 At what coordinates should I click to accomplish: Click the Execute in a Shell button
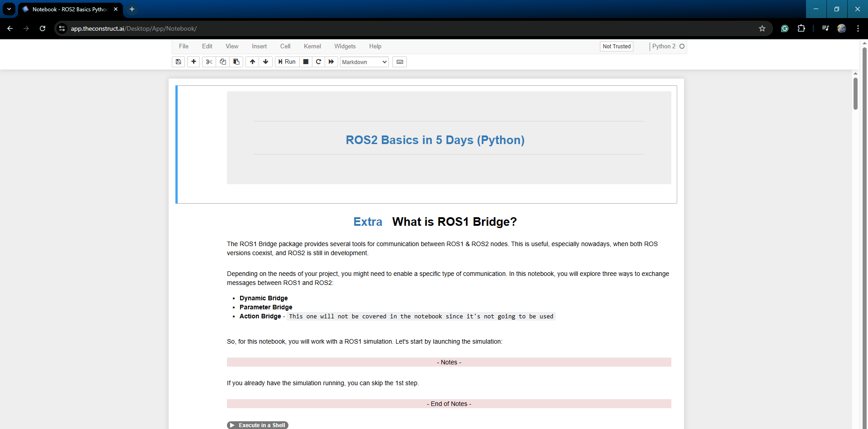[258, 425]
